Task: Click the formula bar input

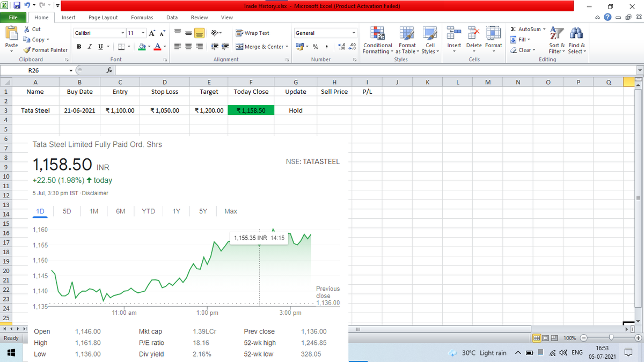Action: [x=375, y=70]
